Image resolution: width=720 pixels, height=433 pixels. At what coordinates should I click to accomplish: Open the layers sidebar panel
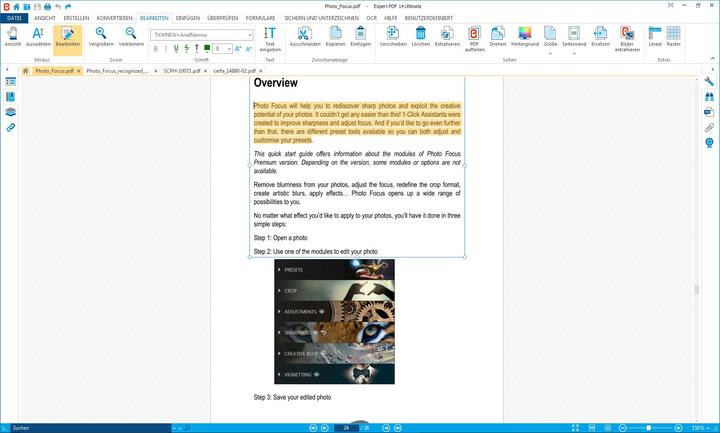[10, 112]
